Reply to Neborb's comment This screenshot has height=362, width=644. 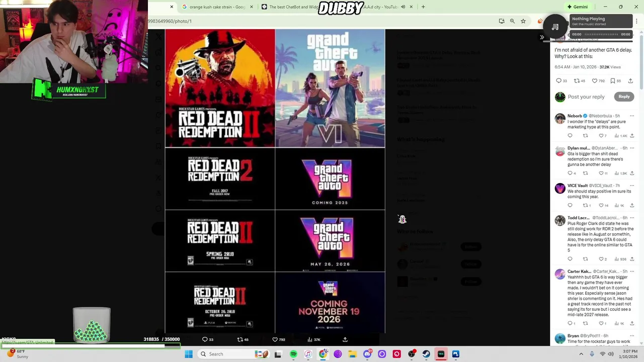click(x=570, y=136)
